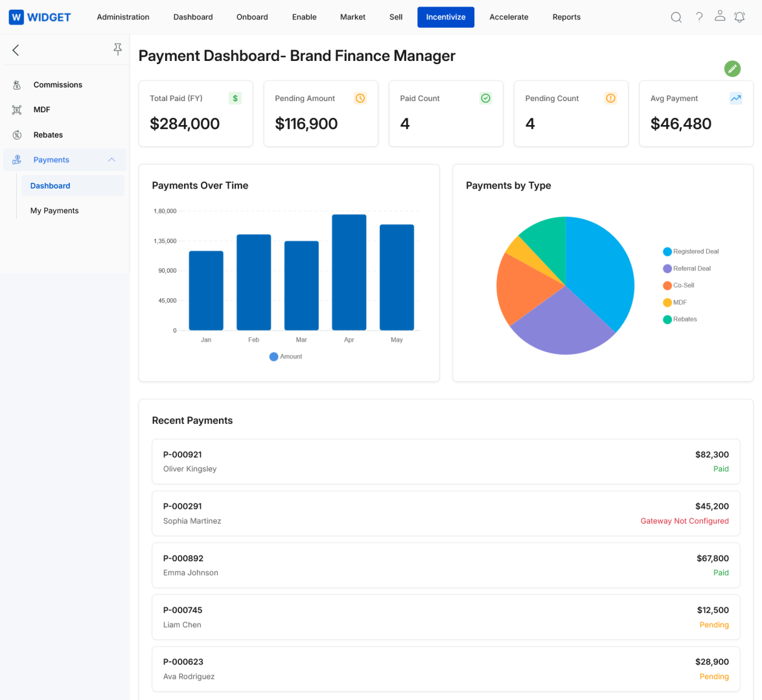This screenshot has width=762, height=700.
Task: Open payment P-000745 Liam Chen
Action: pyautogui.click(x=446, y=617)
